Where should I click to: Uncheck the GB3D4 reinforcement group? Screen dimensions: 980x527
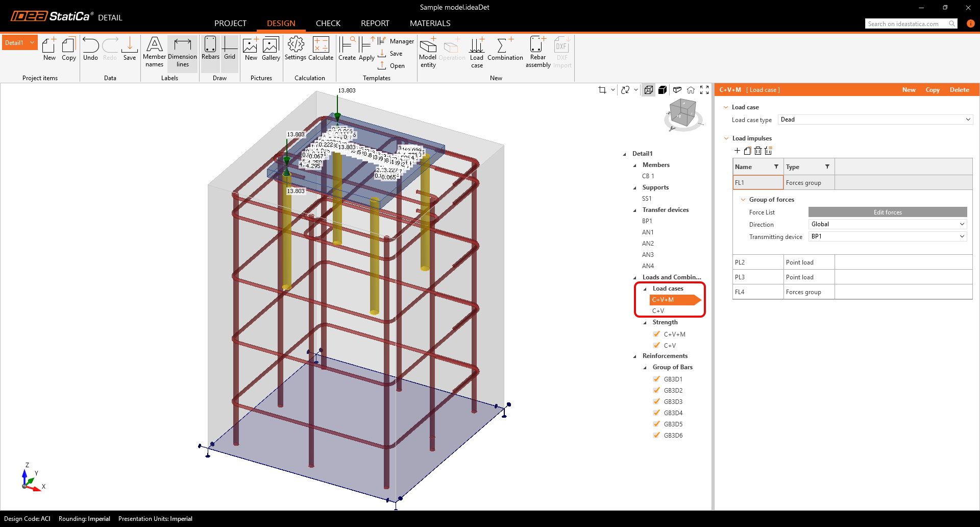click(x=656, y=413)
